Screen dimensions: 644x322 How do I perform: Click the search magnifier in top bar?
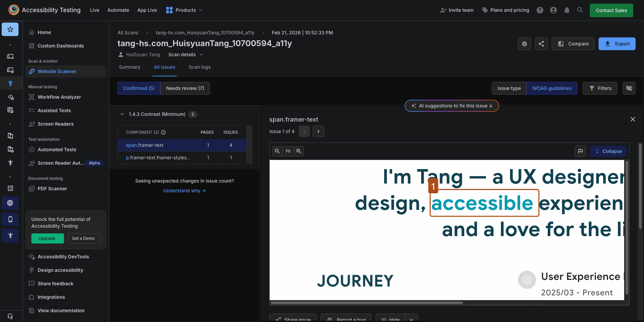pos(580,10)
